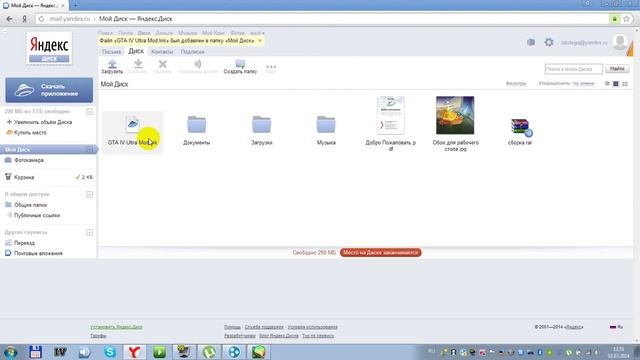Screen dimensions: 640x360
Task: Click the browser back arrow
Action: click(9, 19)
